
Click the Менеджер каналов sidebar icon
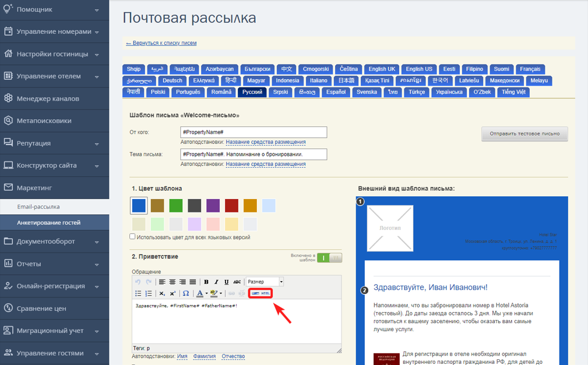[8, 98]
